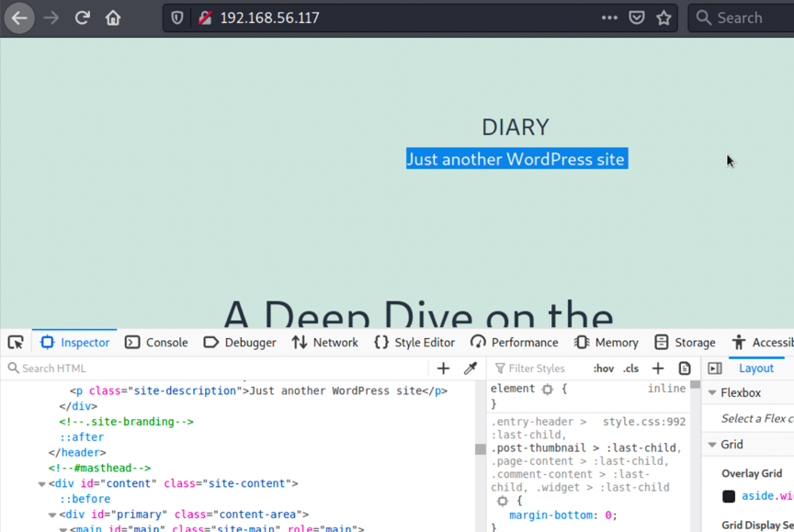Click the 'Just another WordPress site' tagline
The height and width of the screenshot is (532, 794).
click(x=517, y=159)
